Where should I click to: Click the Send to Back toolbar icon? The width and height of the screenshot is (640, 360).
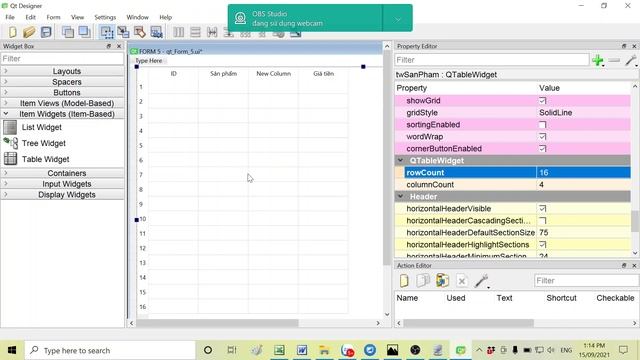click(68, 32)
